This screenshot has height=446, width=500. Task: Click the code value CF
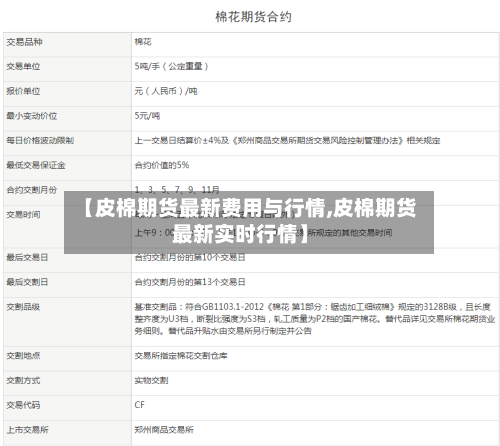click(x=140, y=405)
